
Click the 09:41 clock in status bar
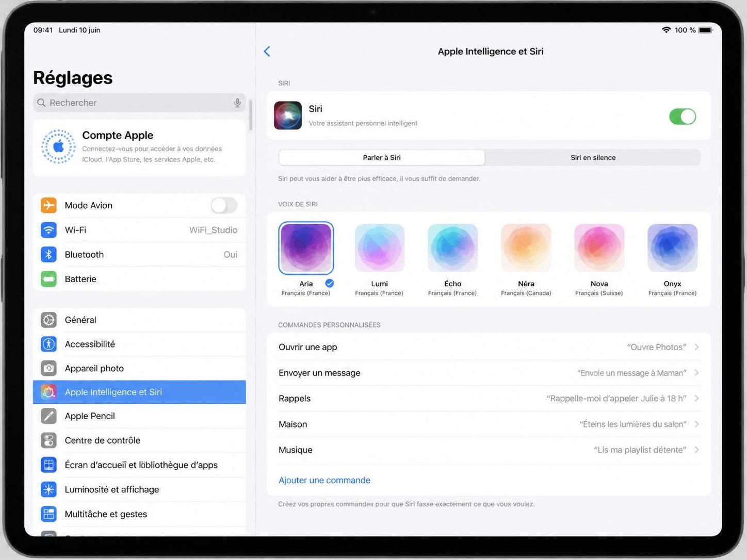43,30
